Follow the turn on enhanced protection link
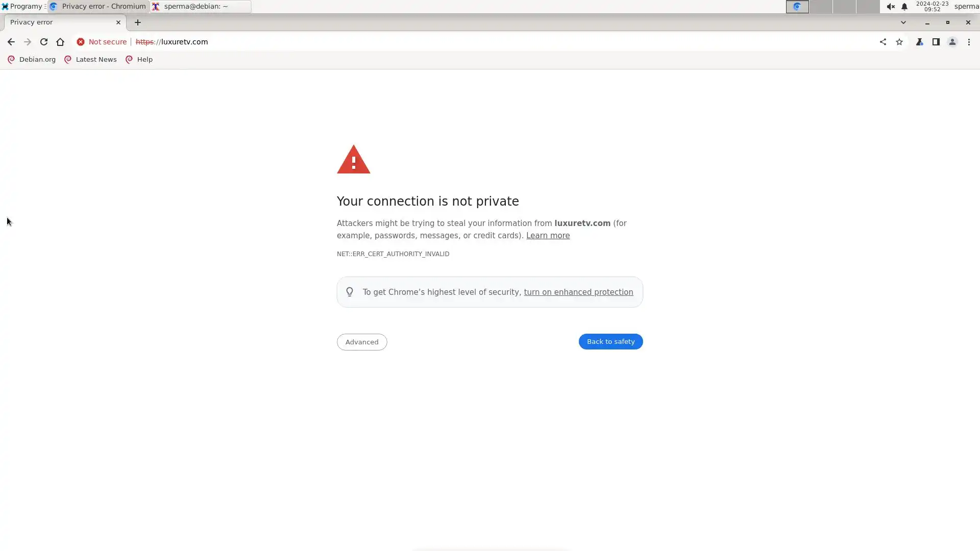This screenshot has height=551, width=980. pos(578,292)
